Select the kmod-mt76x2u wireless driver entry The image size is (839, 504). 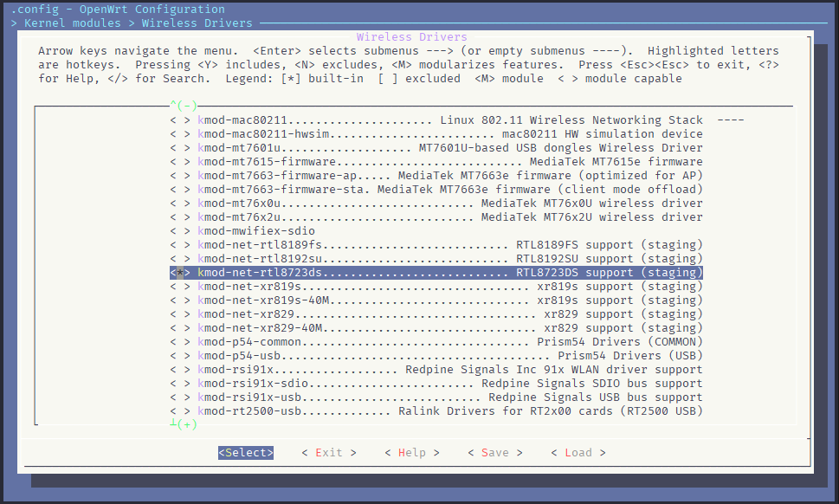click(436, 217)
